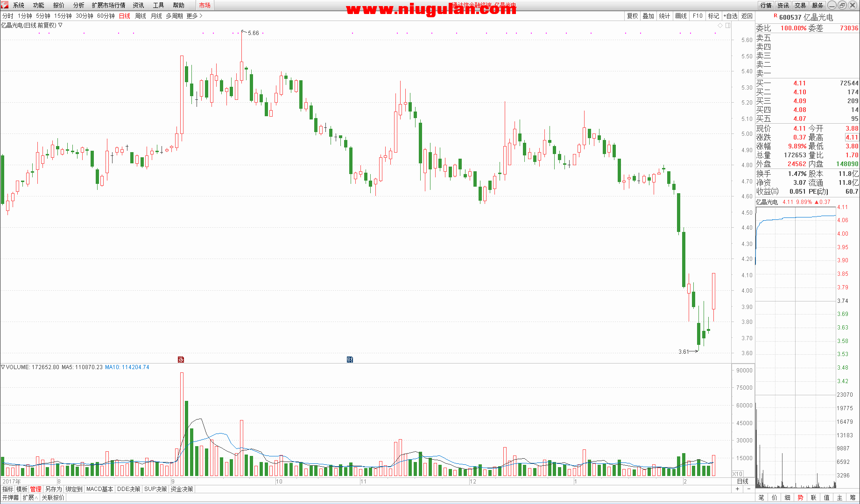
Task: Click the 统计 statistics button
Action: tap(664, 16)
